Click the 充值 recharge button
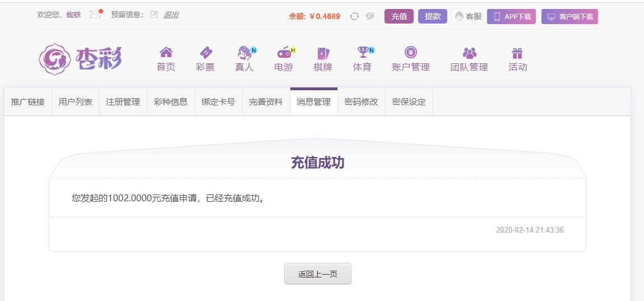Image resolution: width=644 pixels, height=301 pixels. click(399, 16)
